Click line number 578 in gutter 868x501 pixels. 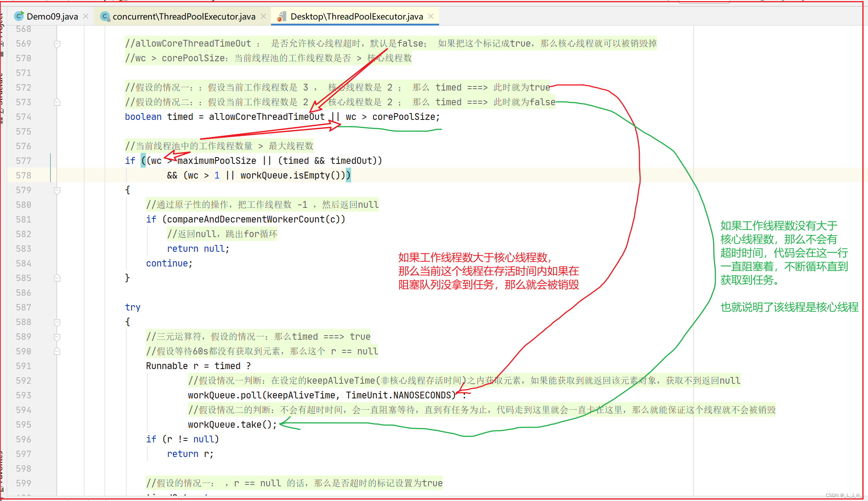click(x=23, y=176)
